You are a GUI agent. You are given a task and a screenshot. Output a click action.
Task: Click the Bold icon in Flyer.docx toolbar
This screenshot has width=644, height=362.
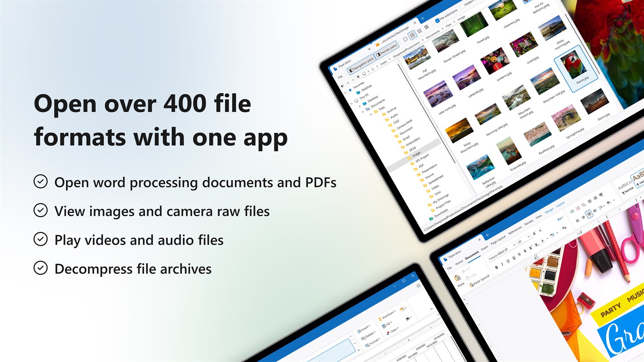(496, 267)
